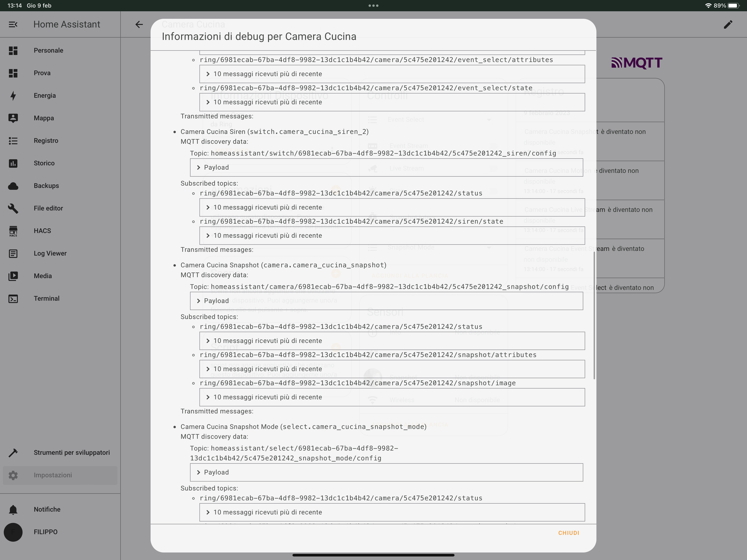Collapse the Home Assistant sidebar
747x560 pixels.
tap(13, 24)
